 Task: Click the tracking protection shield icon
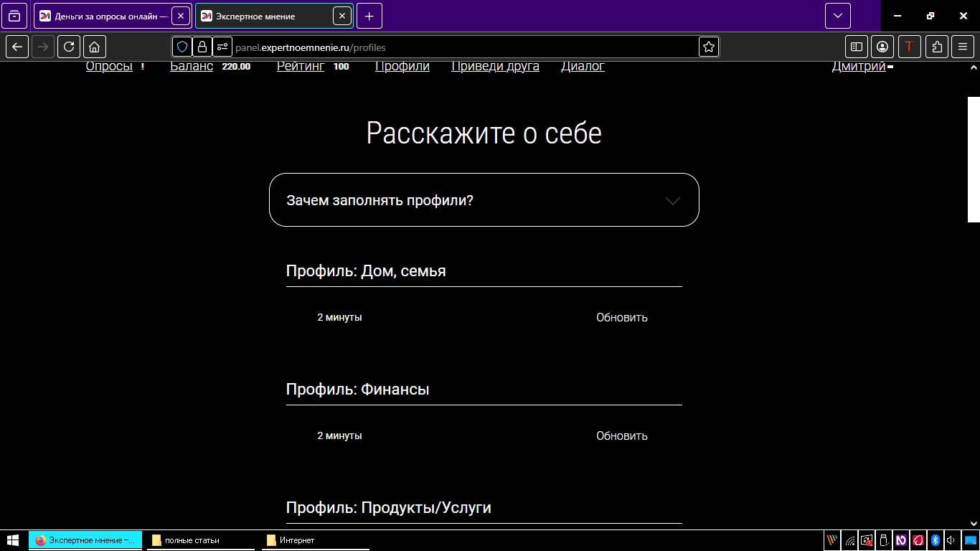[182, 47]
